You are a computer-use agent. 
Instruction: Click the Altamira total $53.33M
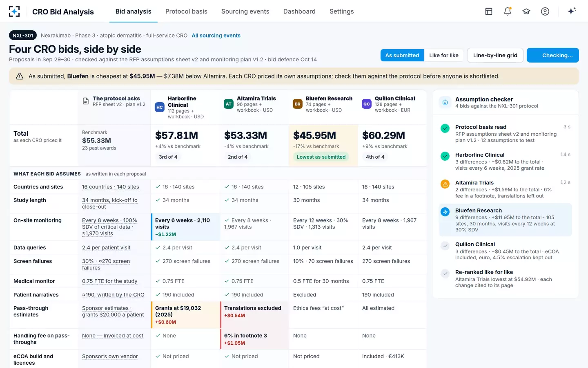(x=245, y=135)
